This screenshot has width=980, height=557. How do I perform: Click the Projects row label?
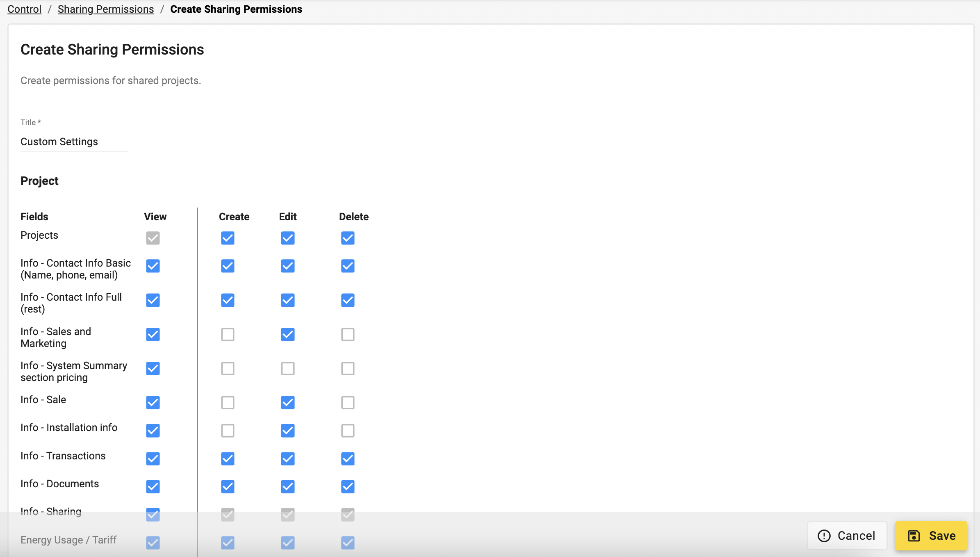pos(39,235)
